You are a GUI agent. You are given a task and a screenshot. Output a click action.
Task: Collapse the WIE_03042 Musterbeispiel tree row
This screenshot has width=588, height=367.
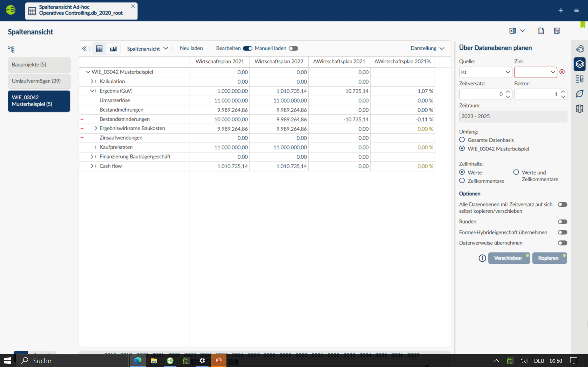coord(88,72)
